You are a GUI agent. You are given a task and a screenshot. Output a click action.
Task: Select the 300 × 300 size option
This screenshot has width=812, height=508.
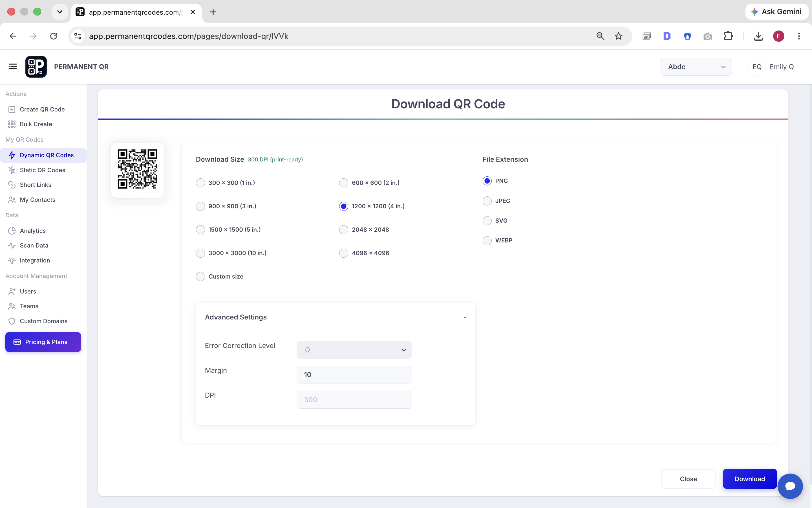[x=200, y=183]
